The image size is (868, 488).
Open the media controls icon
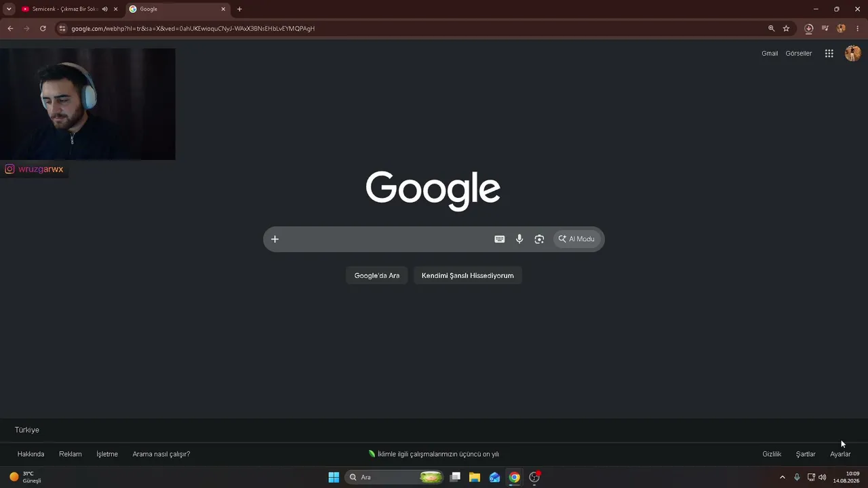pos(825,28)
